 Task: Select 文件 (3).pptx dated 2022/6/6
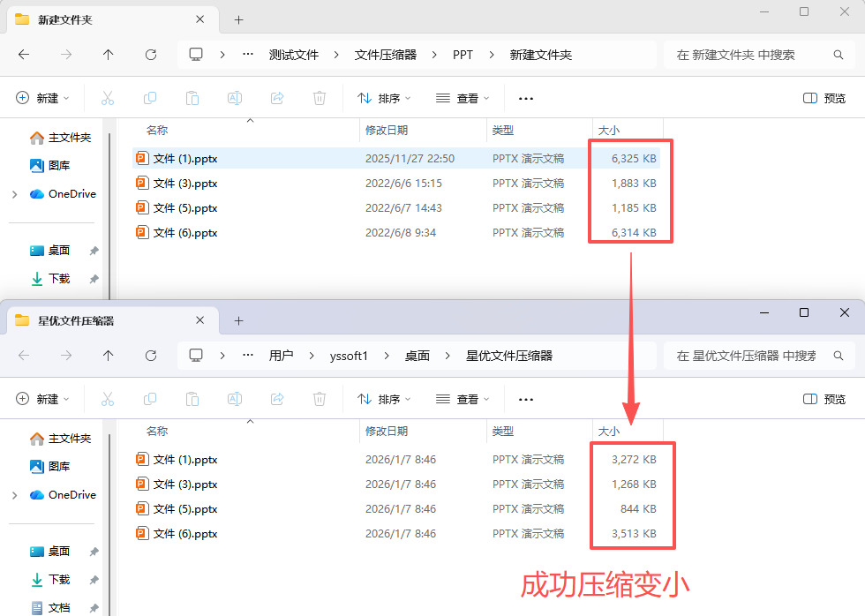tap(396, 183)
